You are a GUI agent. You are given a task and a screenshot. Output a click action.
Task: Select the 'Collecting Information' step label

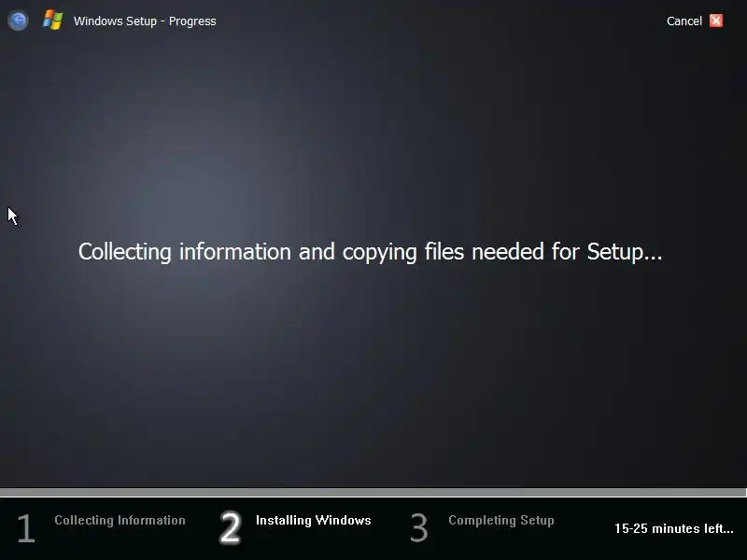[120, 520]
